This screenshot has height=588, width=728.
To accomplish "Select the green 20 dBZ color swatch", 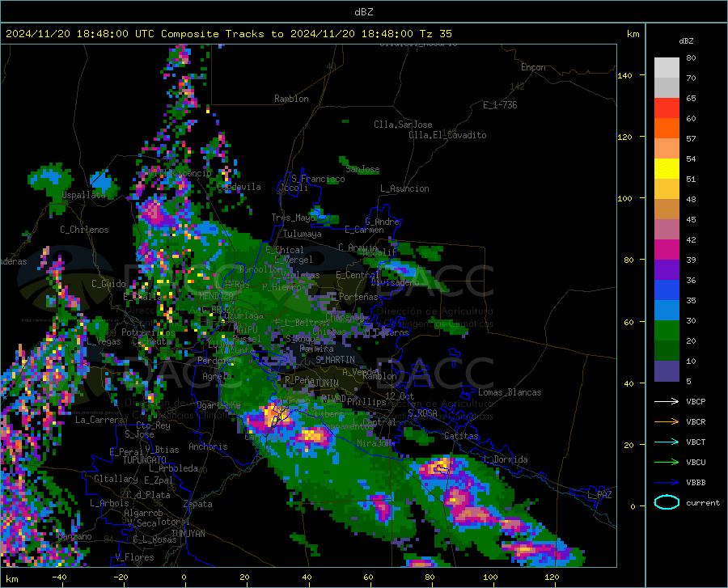I will pos(667,331).
